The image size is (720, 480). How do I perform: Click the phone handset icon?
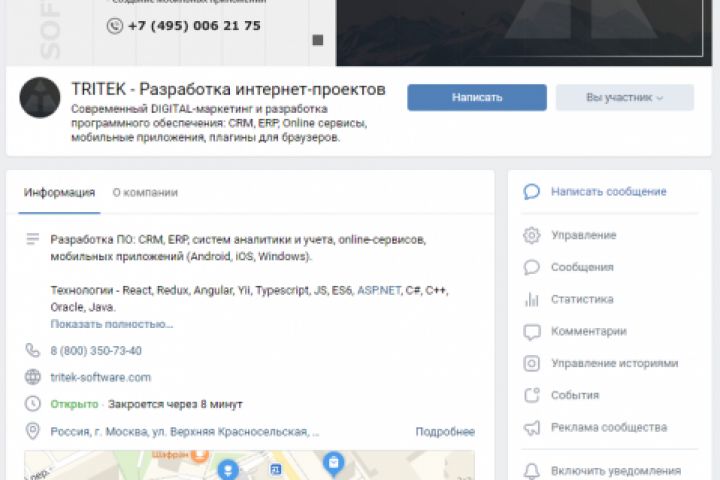pyautogui.click(x=33, y=350)
